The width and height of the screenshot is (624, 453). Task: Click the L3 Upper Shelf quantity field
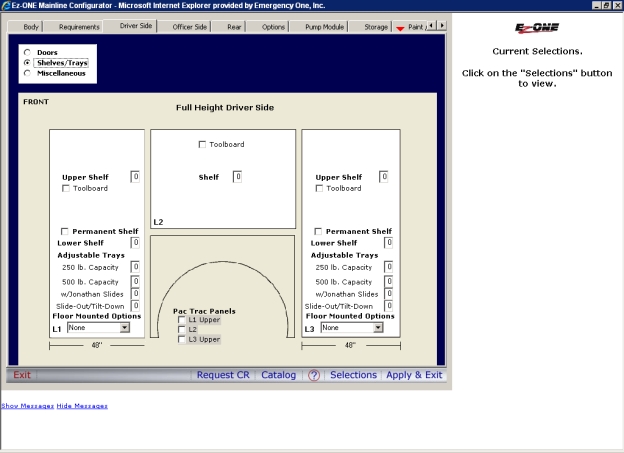(x=384, y=177)
